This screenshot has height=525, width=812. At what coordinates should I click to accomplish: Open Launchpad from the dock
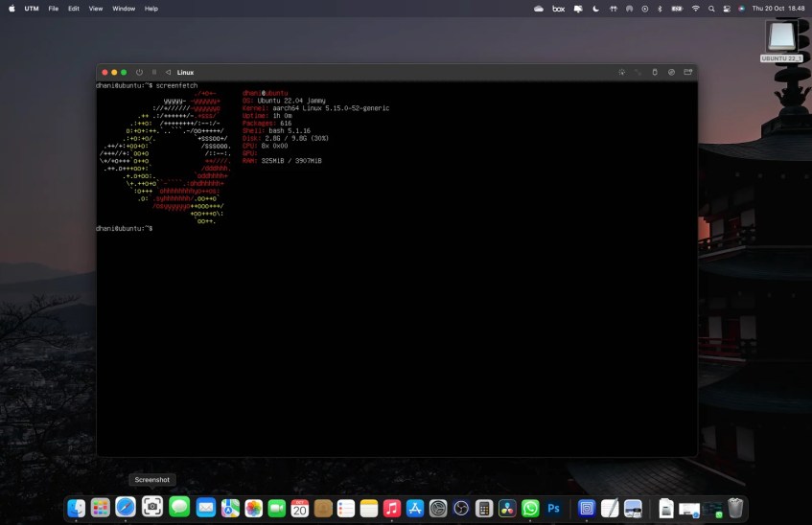click(x=101, y=508)
